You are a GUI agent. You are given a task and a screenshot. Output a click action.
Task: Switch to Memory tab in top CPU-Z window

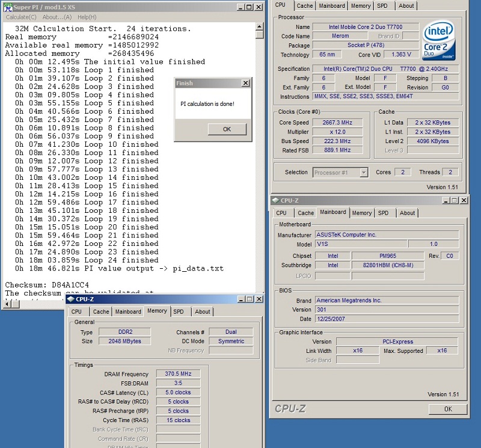click(361, 6)
